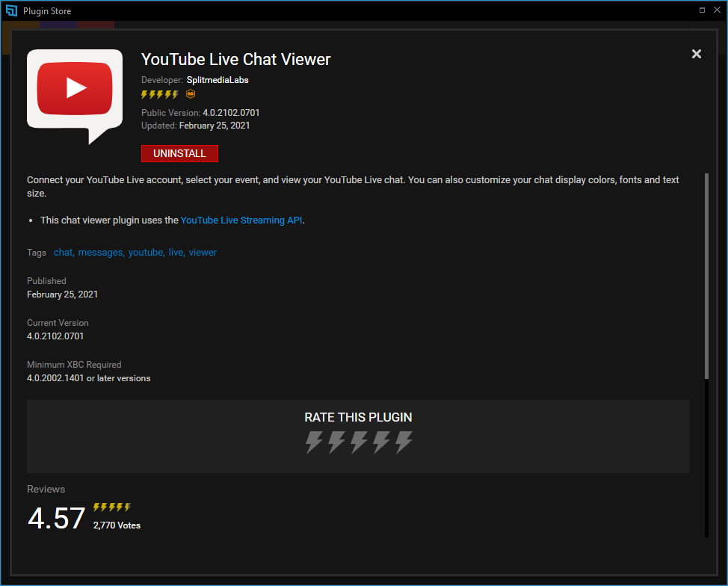Rate the plugin one lightning bolt
728x586 pixels.
[x=314, y=442]
